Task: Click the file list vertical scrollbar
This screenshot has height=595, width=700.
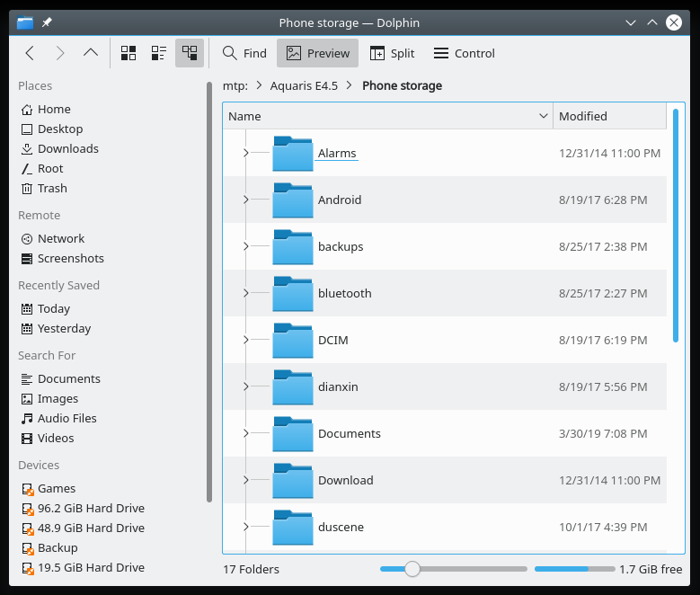Action: (x=676, y=225)
